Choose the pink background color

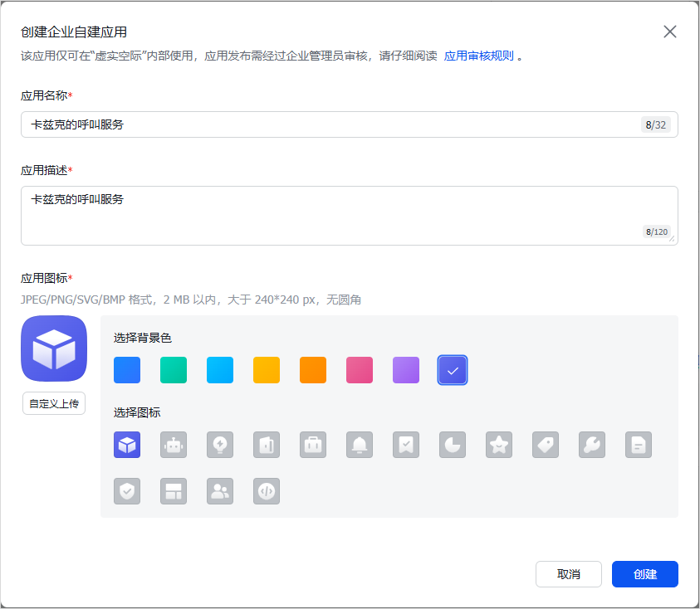pyautogui.click(x=360, y=370)
